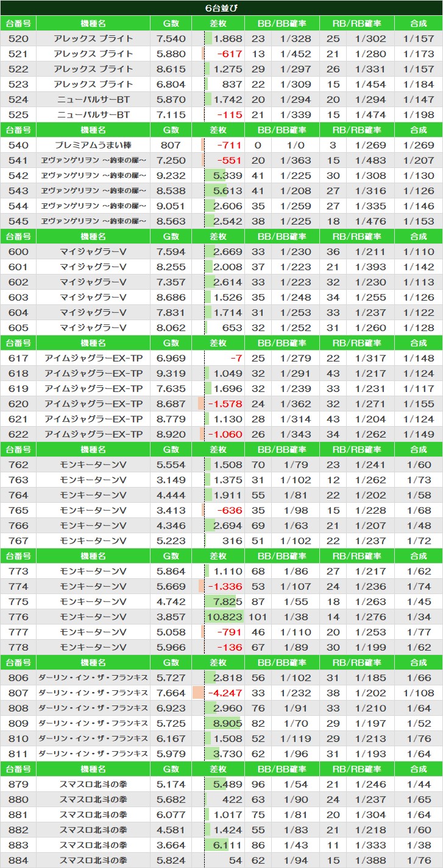Select the -136 value in row 778
Image resolution: width=443 pixels, height=868 pixels.
click(229, 647)
